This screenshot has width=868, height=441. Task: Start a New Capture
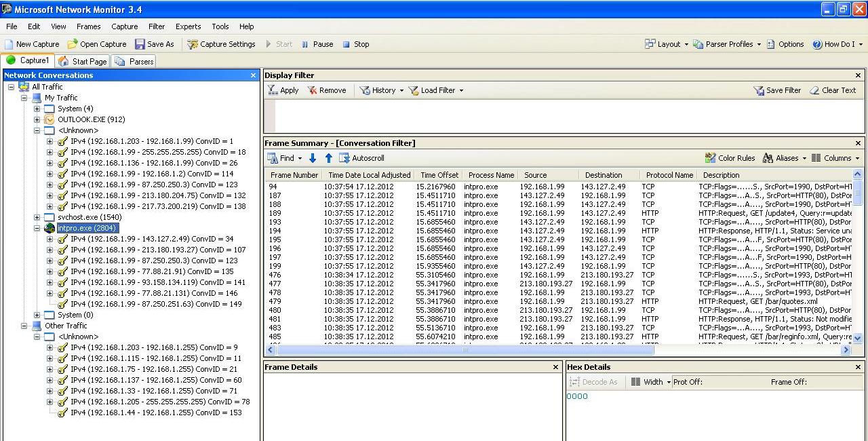(32, 44)
